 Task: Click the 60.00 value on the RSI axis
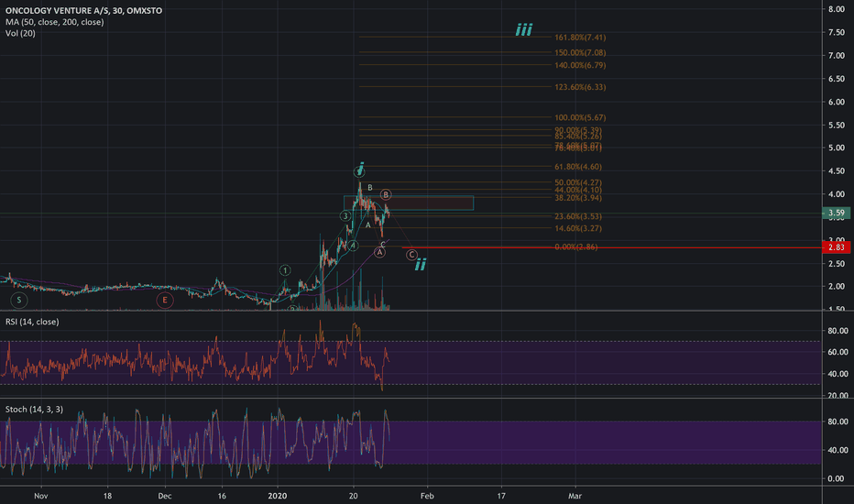coord(838,352)
